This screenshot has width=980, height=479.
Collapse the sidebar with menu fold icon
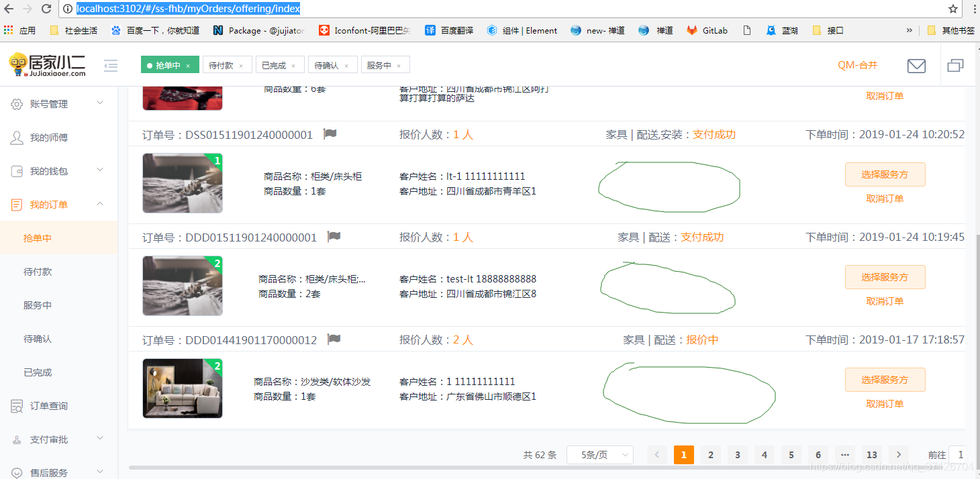coord(111,66)
